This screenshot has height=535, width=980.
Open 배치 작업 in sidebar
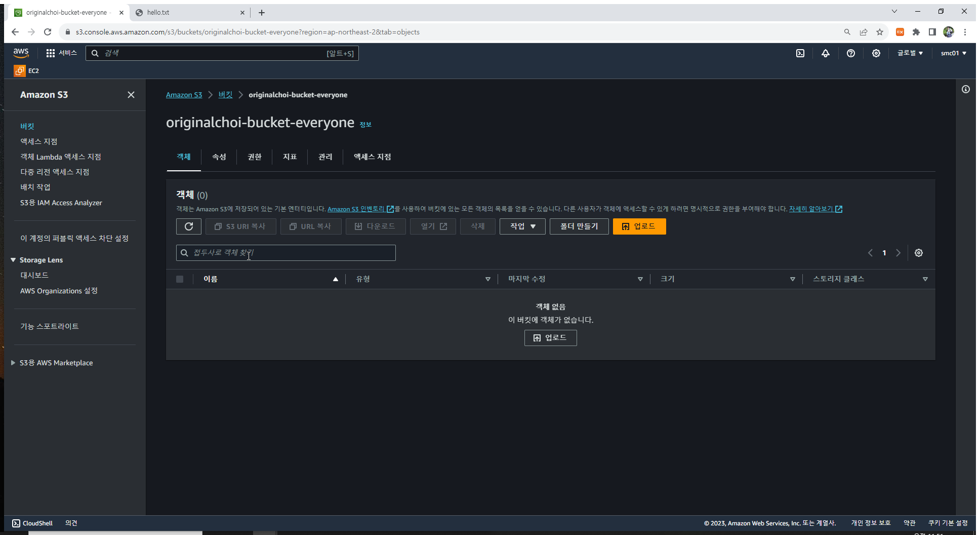coord(35,187)
